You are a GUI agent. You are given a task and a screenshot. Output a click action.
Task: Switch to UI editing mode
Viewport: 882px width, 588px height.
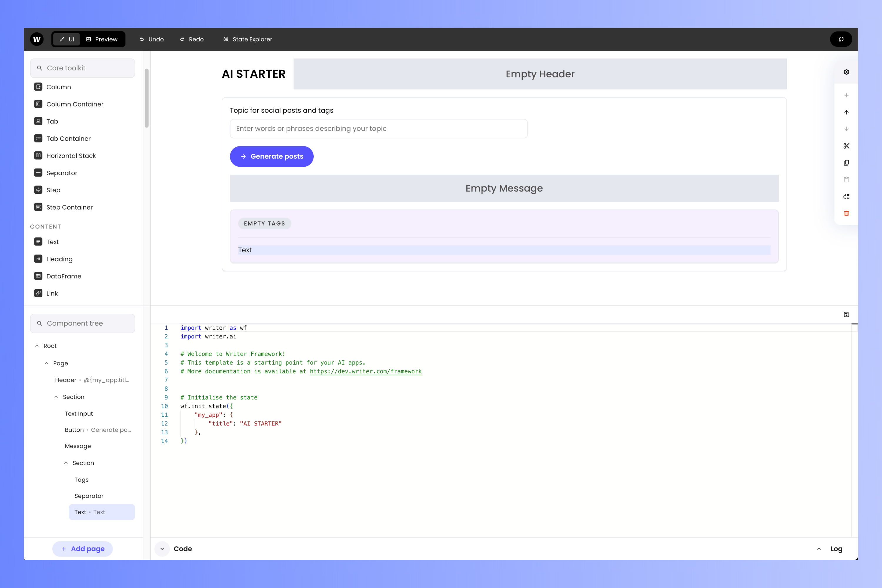pyautogui.click(x=67, y=39)
